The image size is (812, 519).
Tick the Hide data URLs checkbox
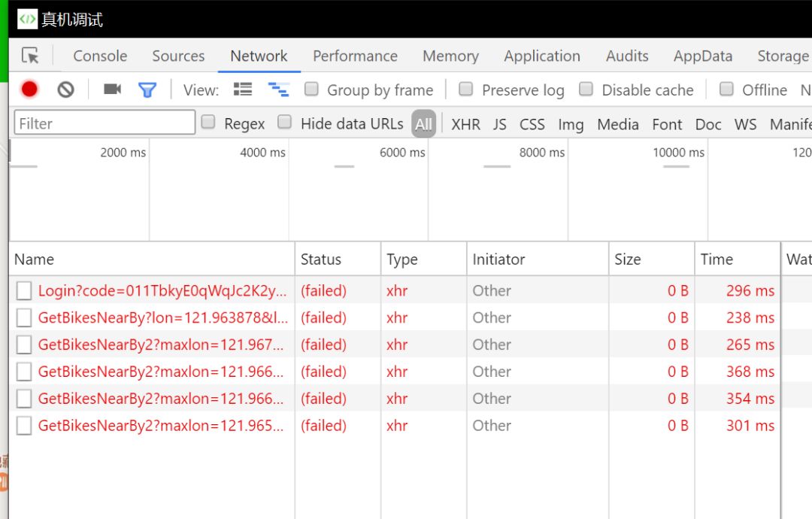pyautogui.click(x=284, y=123)
